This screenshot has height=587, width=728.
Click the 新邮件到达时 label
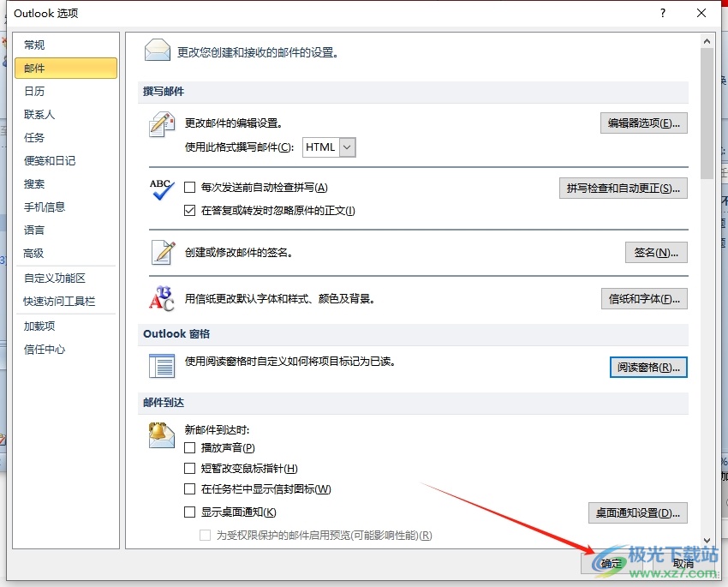(217, 430)
